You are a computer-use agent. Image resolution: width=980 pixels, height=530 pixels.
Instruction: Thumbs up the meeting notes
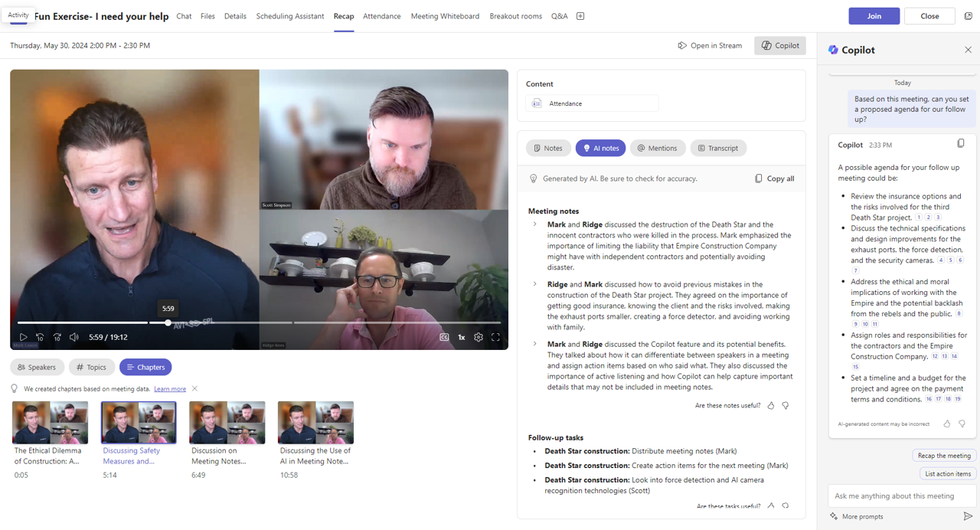(771, 405)
